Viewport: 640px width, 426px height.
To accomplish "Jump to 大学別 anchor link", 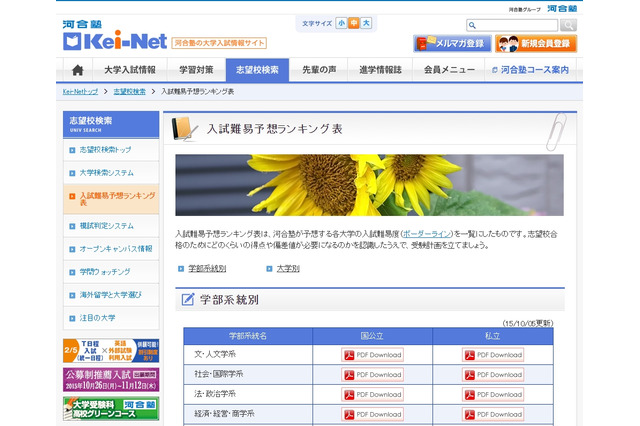I will [x=288, y=268].
